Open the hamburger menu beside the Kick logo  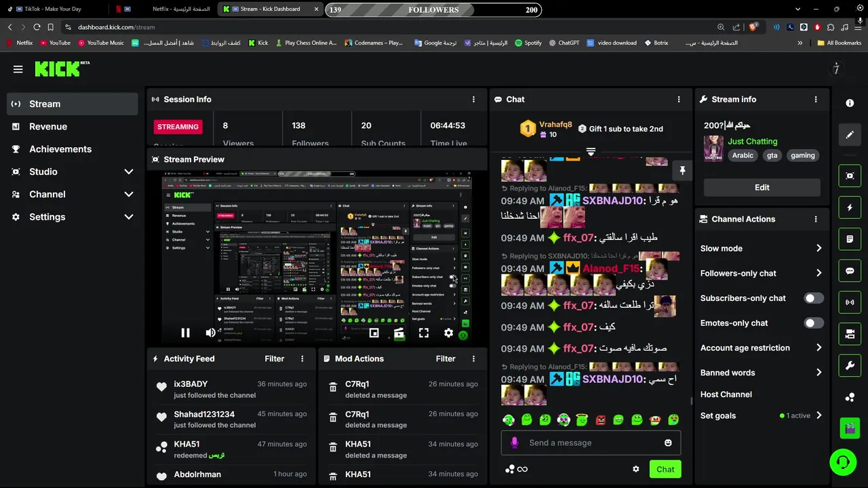(18, 69)
